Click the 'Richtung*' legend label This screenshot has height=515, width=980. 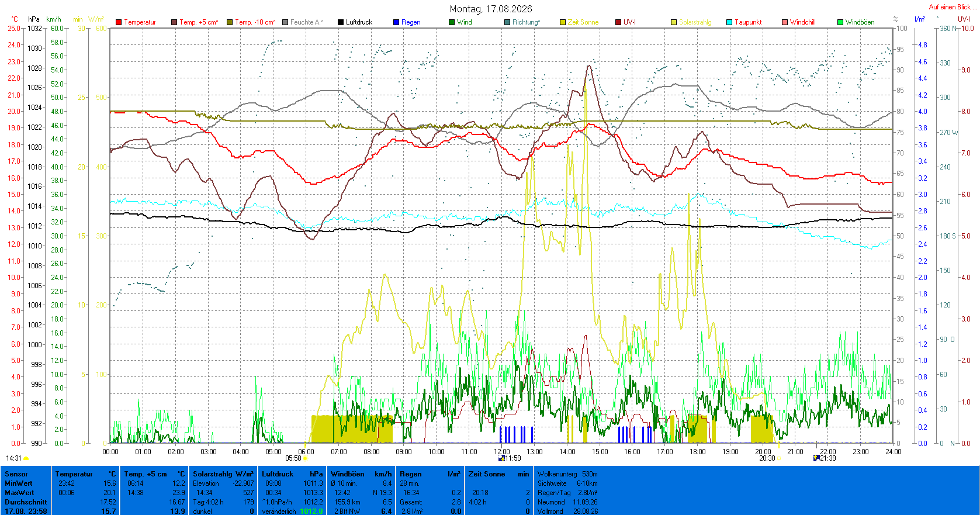[x=527, y=22]
